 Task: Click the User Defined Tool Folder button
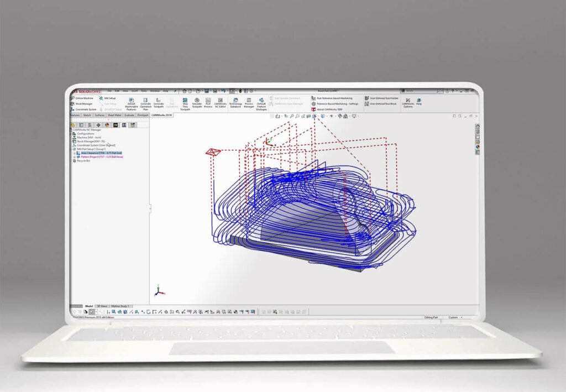coord(385,98)
